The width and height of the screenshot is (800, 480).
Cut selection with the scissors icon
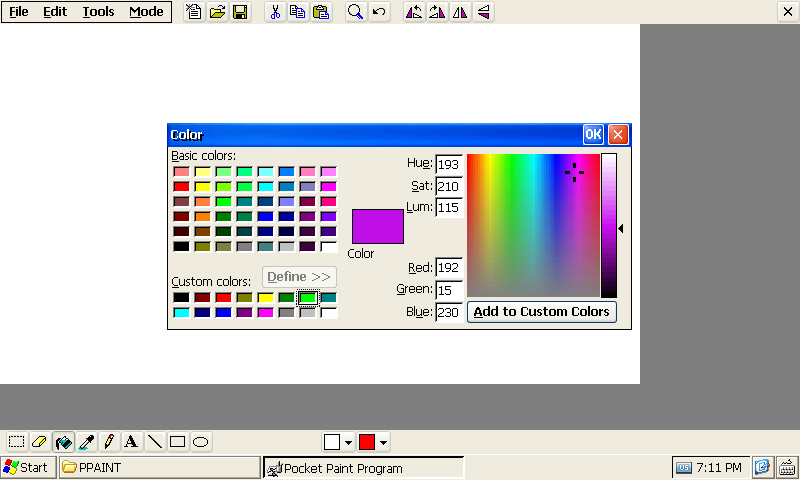pyautogui.click(x=275, y=12)
